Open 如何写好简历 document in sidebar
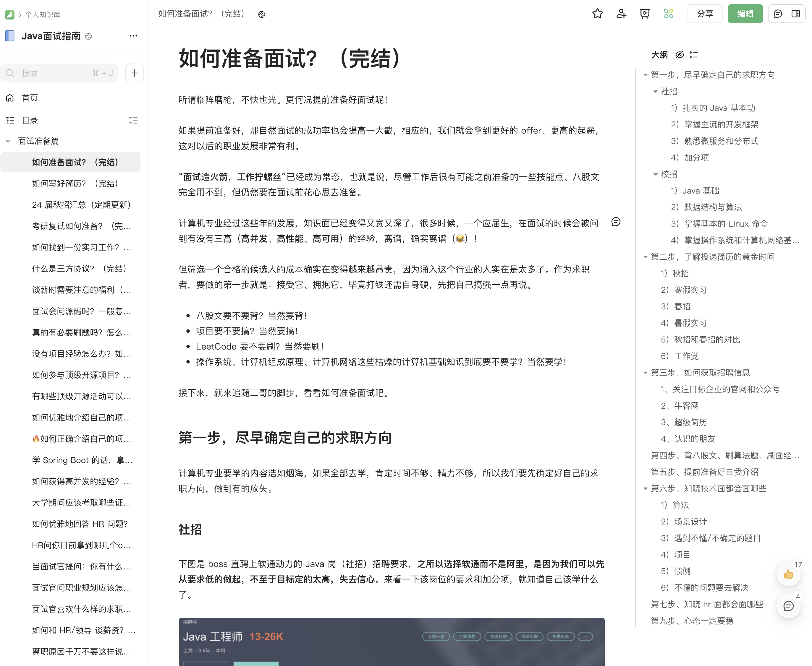This screenshot has height=666, width=812. 75,183
